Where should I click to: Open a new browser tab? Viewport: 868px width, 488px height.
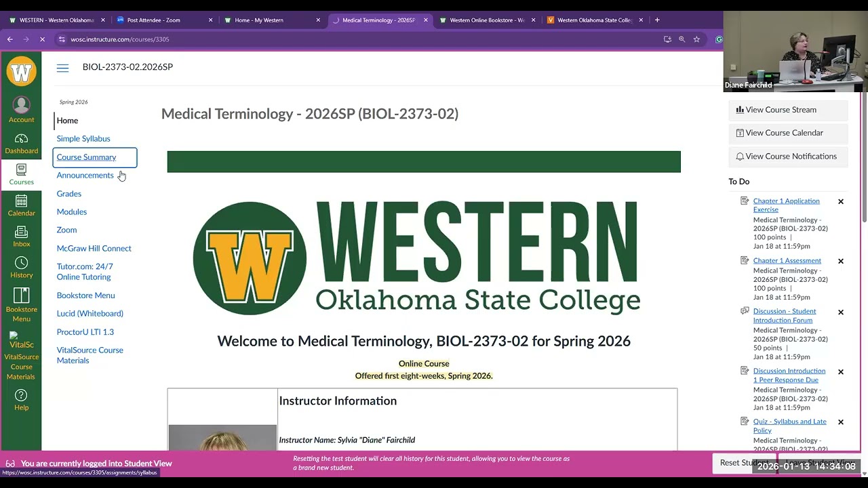coord(656,20)
